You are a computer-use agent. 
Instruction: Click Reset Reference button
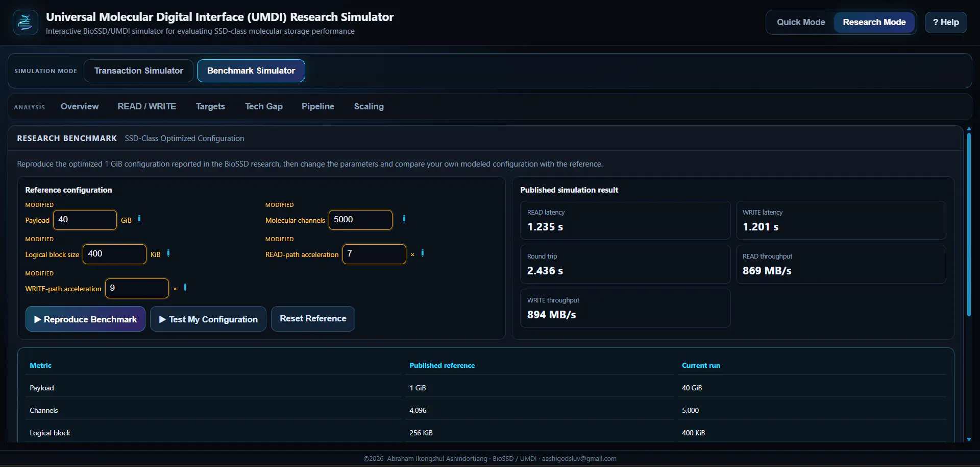coord(313,319)
